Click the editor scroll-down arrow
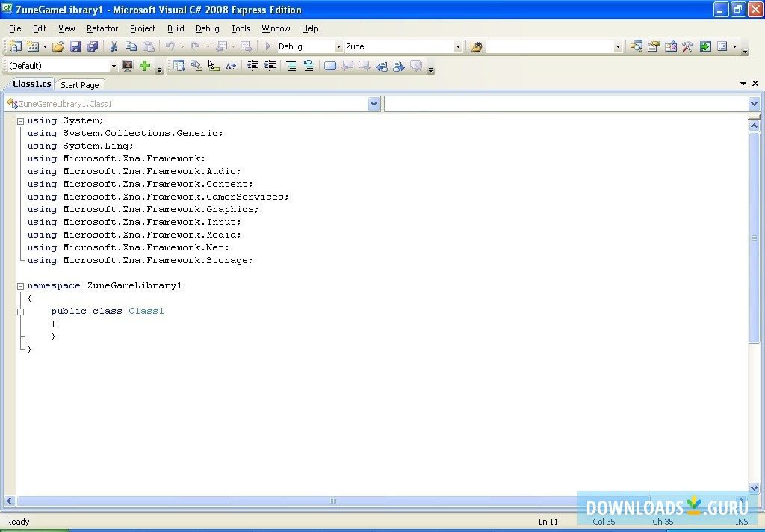Image resolution: width=765 pixels, height=532 pixels. click(x=754, y=488)
